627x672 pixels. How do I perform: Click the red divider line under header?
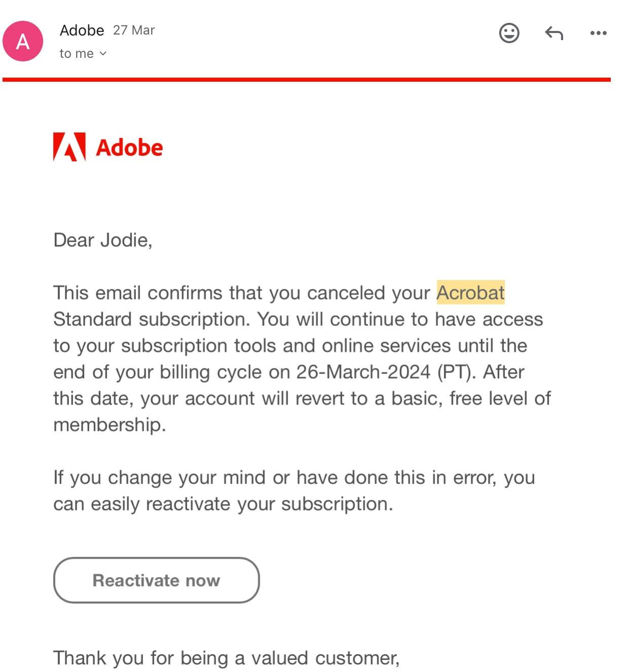pyautogui.click(x=306, y=80)
